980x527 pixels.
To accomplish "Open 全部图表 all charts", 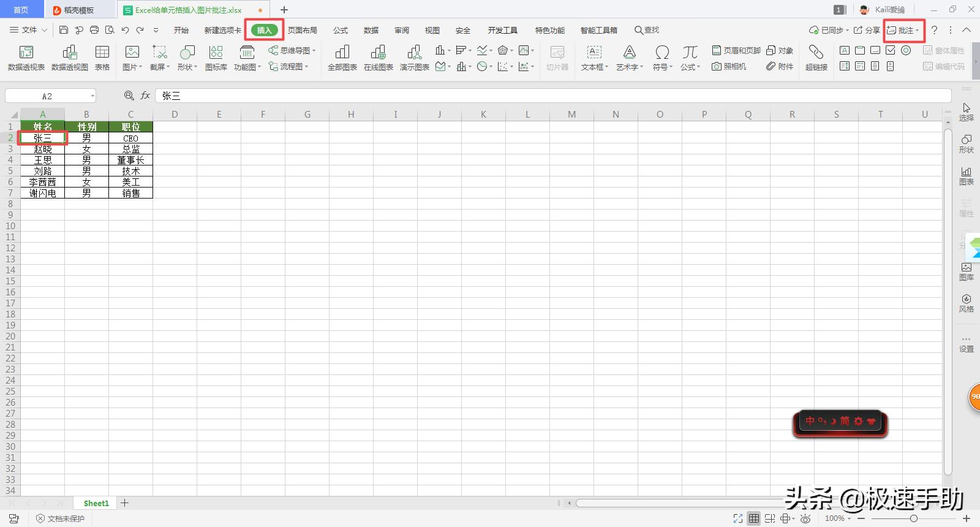I will click(x=342, y=58).
